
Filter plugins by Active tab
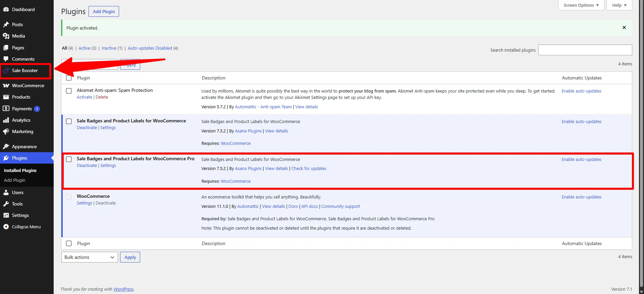pyautogui.click(x=84, y=48)
